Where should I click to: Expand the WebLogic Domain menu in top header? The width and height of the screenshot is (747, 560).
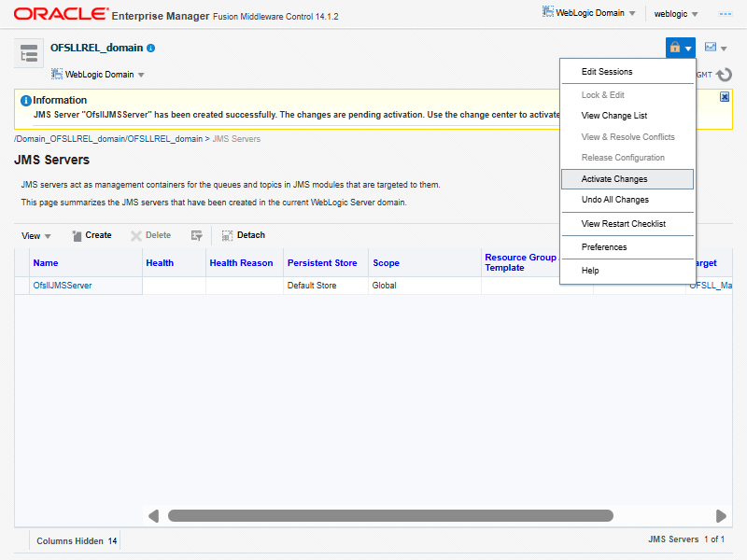632,13
